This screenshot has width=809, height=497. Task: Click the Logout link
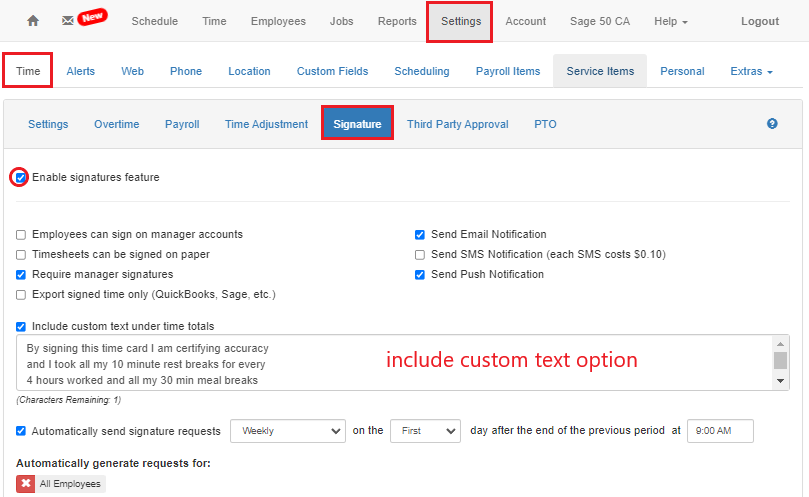point(760,21)
